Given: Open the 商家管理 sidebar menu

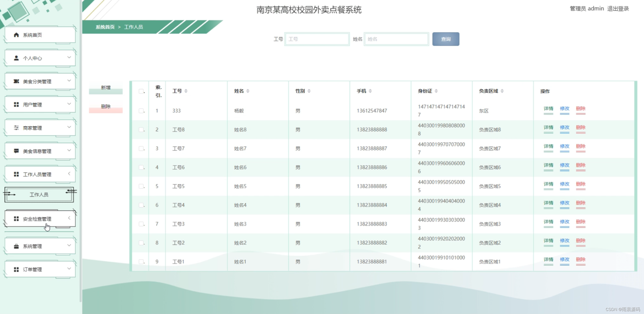Looking at the screenshot, I should 40,128.
